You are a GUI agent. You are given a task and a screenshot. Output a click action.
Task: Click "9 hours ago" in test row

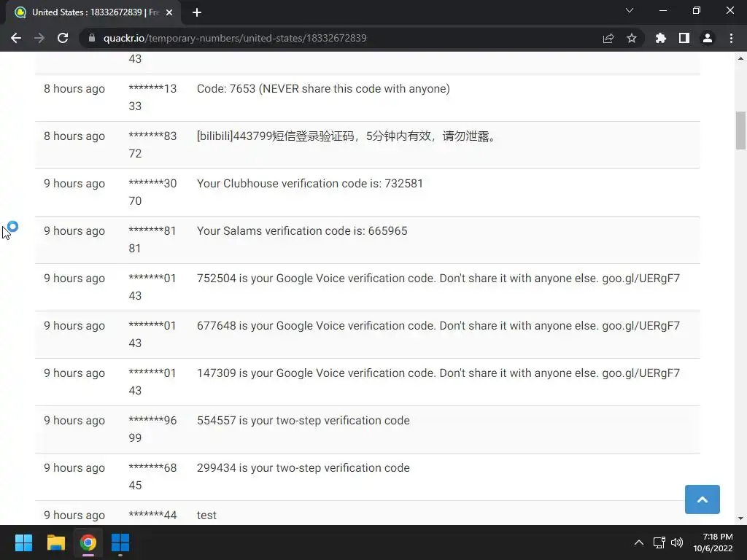[x=74, y=516]
